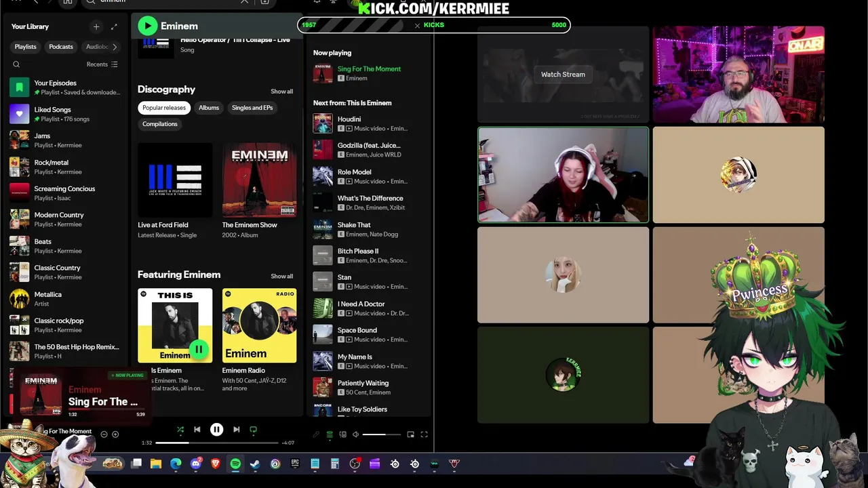Select the Popular releases filter

[163, 108]
